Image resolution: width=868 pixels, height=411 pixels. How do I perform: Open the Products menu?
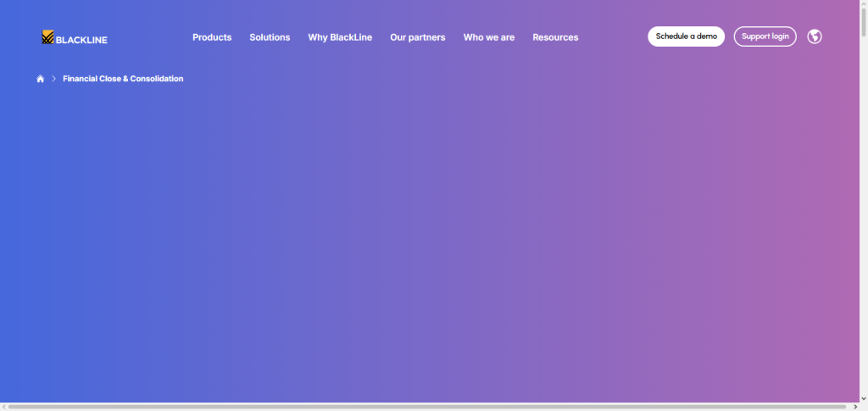[x=212, y=37]
